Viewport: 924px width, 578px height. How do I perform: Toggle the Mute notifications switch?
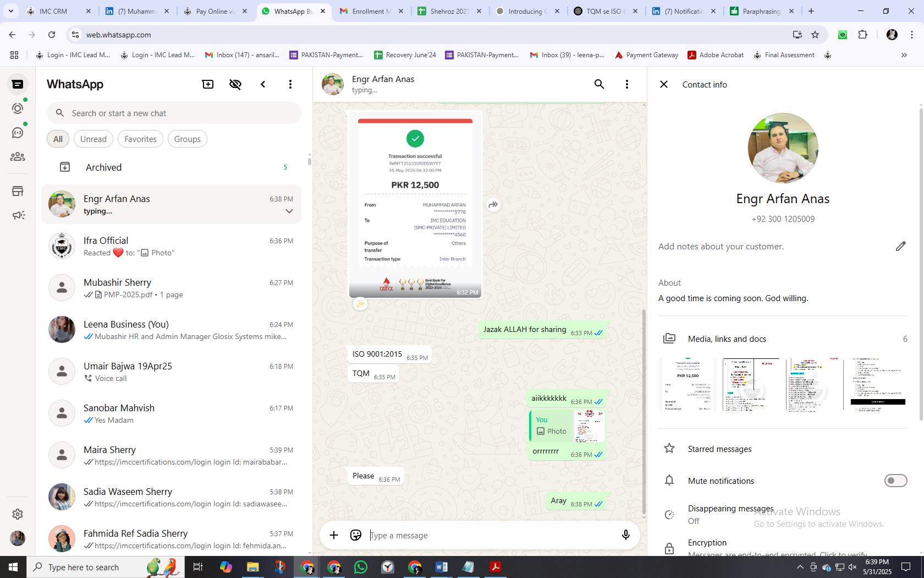tap(895, 481)
